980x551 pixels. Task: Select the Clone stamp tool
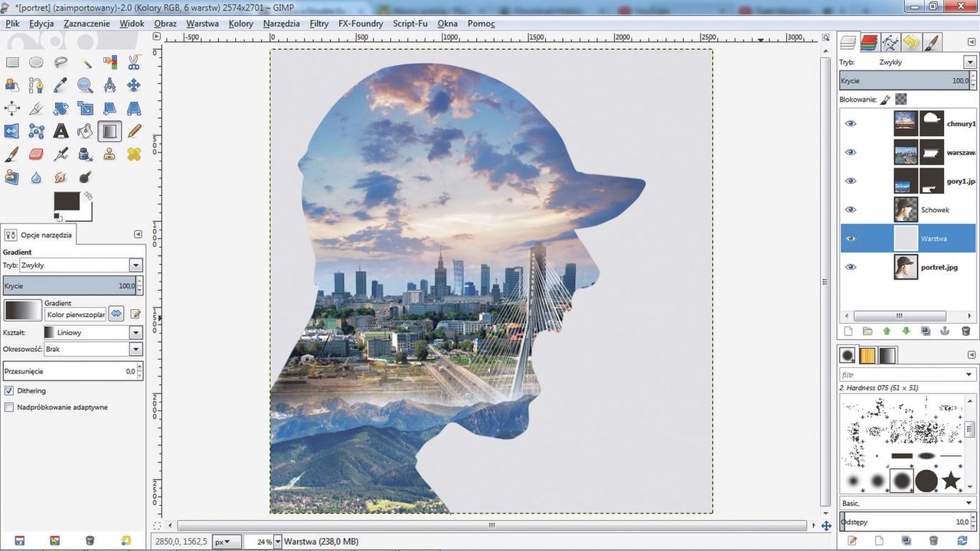point(109,155)
